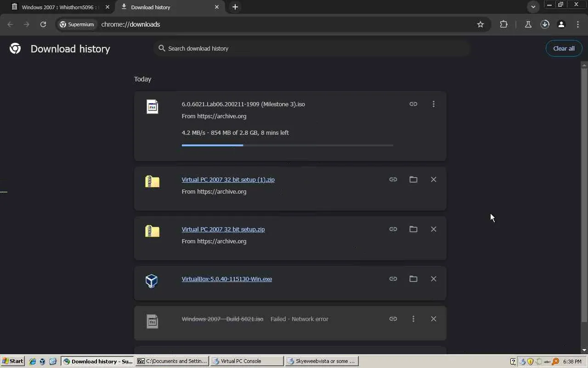This screenshot has height=368, width=588.
Task: Open the browser three-dot menu
Action: (578, 24)
